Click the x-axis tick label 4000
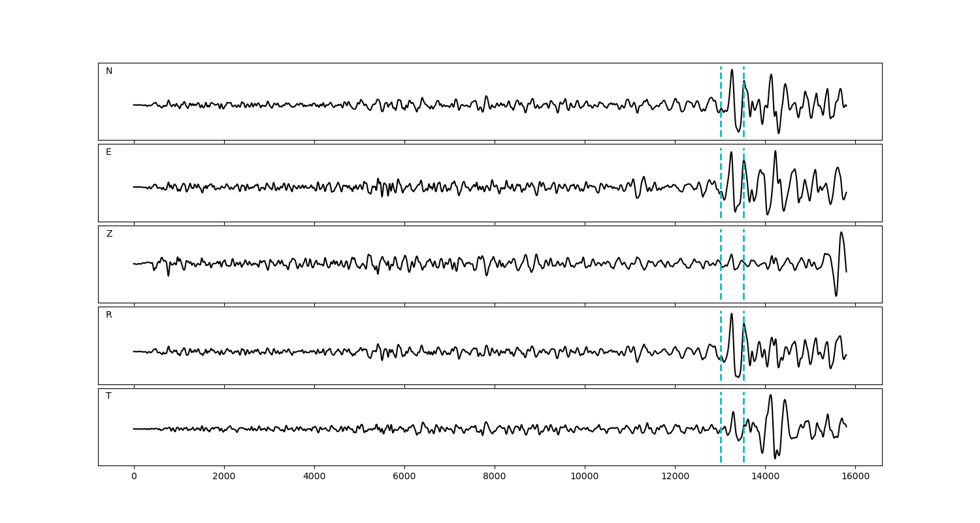Image resolution: width=980 pixels, height=523 pixels. click(x=314, y=477)
